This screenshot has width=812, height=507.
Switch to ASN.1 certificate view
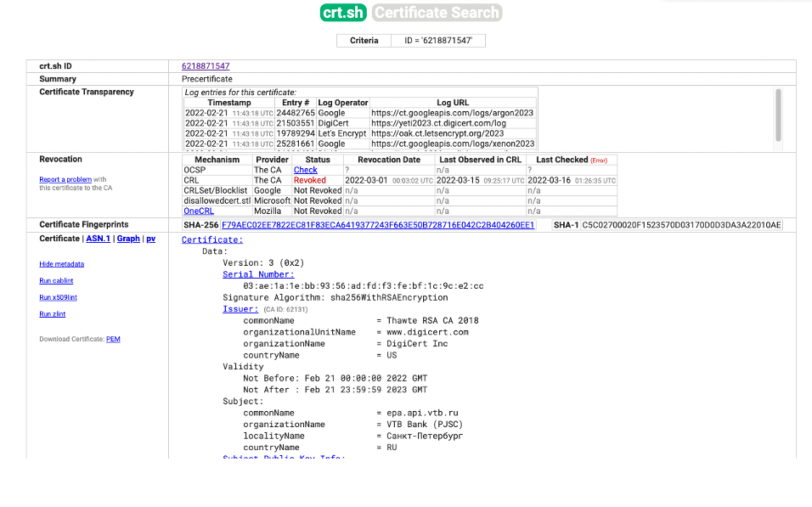98,239
